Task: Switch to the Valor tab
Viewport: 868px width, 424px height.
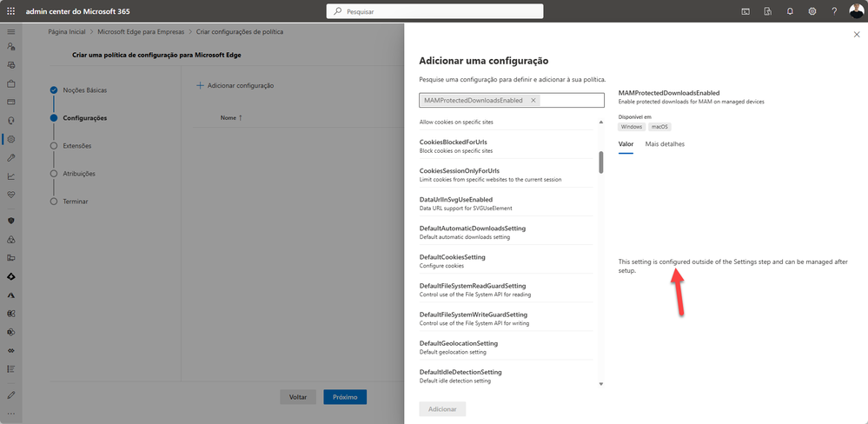Action: (626, 144)
